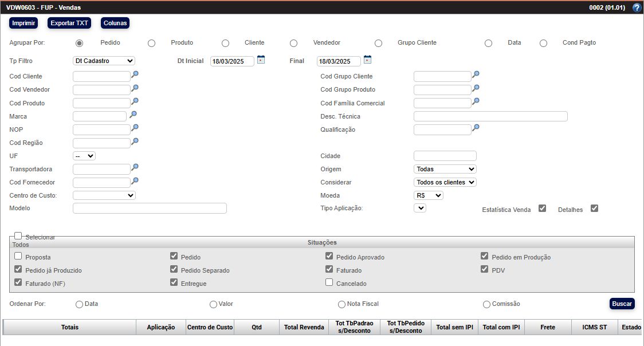644x346 pixels.
Task: Open lookup for Cod Família Comercial
Action: point(476,101)
